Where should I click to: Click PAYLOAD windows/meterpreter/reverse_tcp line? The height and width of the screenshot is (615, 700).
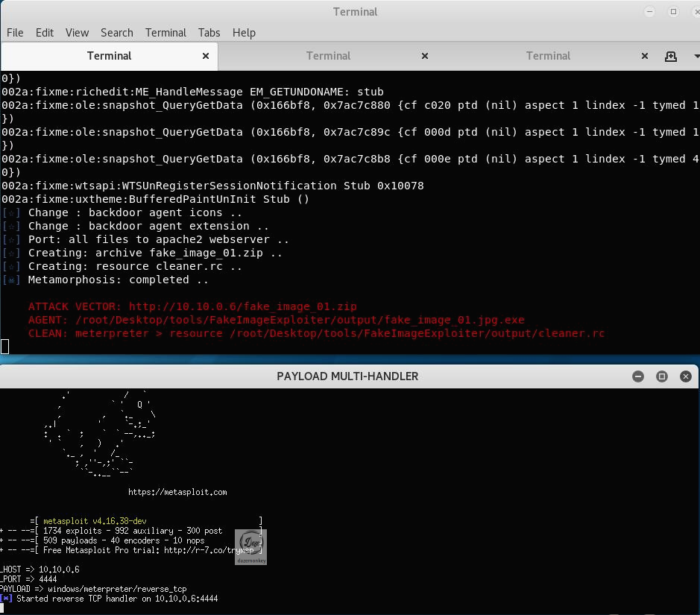coord(93,589)
